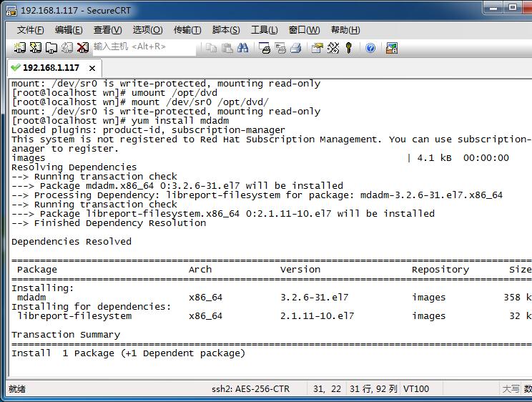Open Help via blue question icon

pyautogui.click(x=370, y=48)
